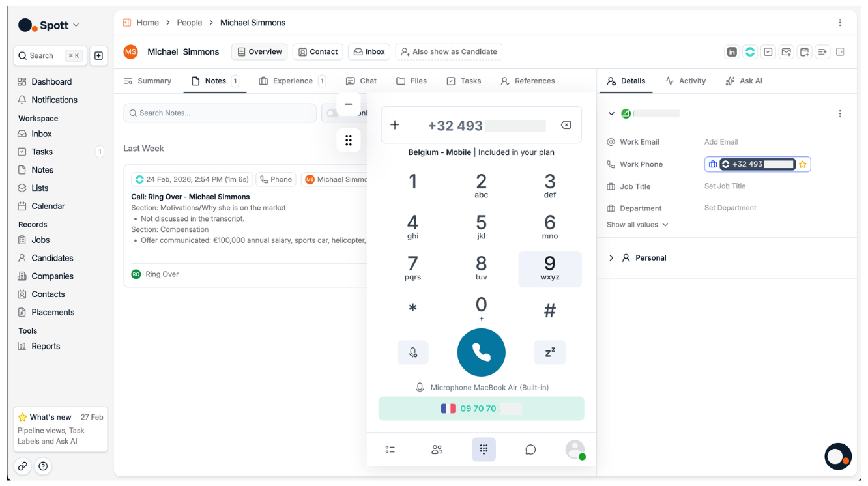Screen dimensions: 868x486
Task: Expand Show all values
Action: (x=637, y=225)
